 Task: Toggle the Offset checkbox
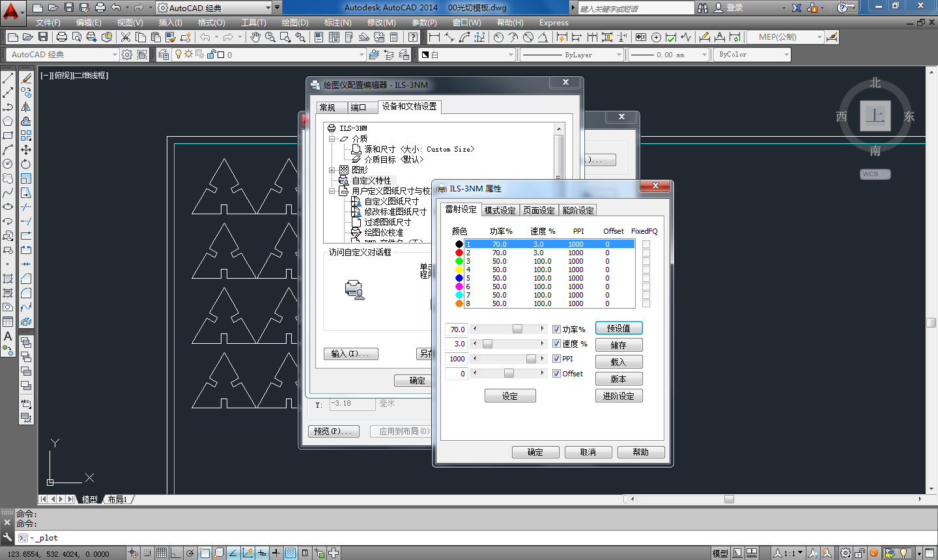pyautogui.click(x=557, y=374)
